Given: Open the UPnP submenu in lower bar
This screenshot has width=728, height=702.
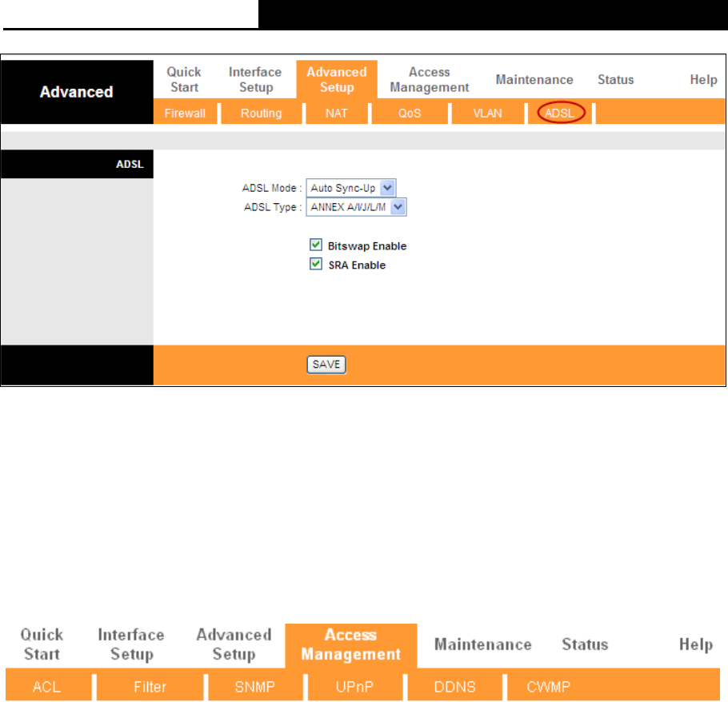Looking at the screenshot, I should [354, 687].
